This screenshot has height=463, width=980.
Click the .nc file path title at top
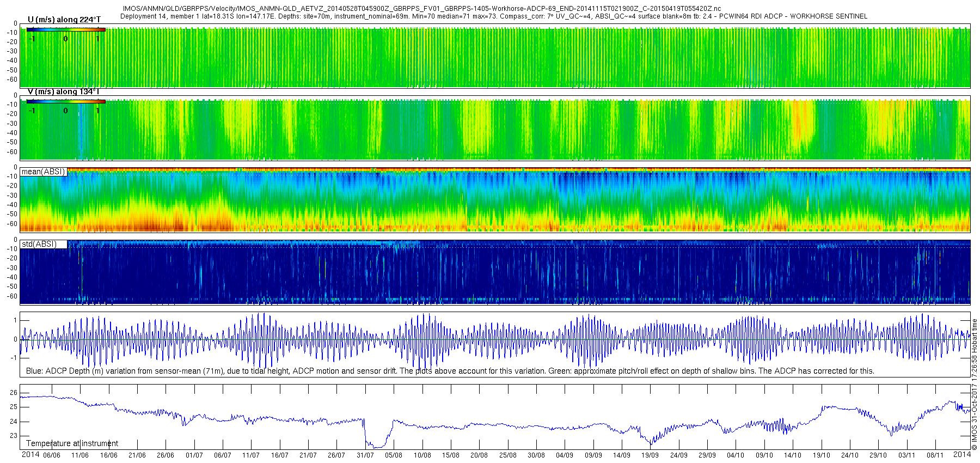pyautogui.click(x=421, y=9)
